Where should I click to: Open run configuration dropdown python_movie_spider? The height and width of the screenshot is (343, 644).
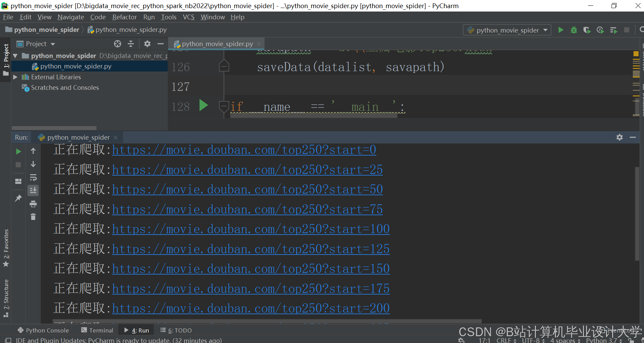507,30
